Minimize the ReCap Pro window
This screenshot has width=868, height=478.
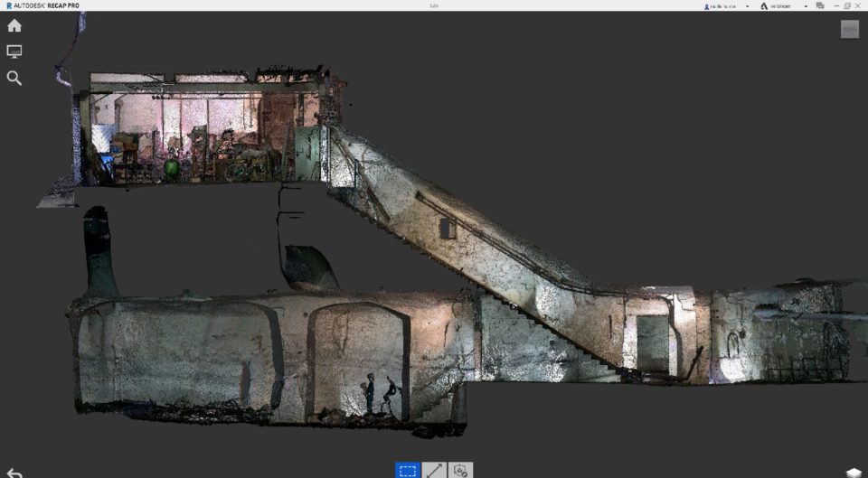(836, 5)
